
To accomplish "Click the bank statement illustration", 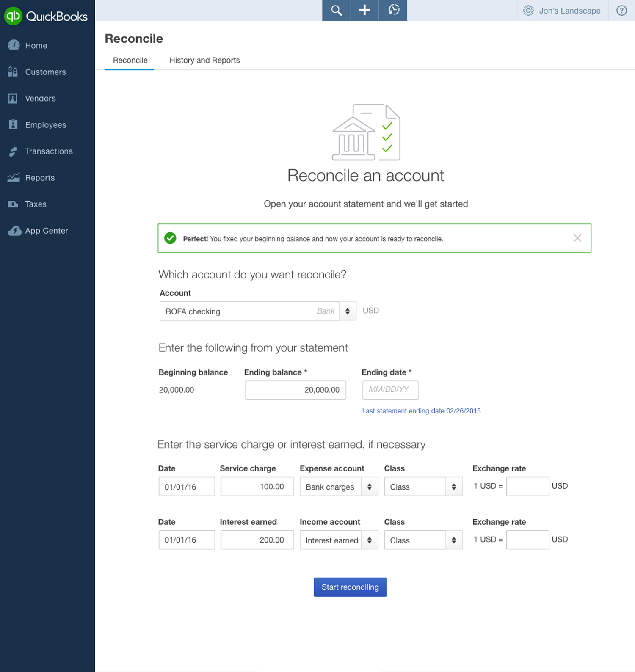I will pyautogui.click(x=366, y=132).
